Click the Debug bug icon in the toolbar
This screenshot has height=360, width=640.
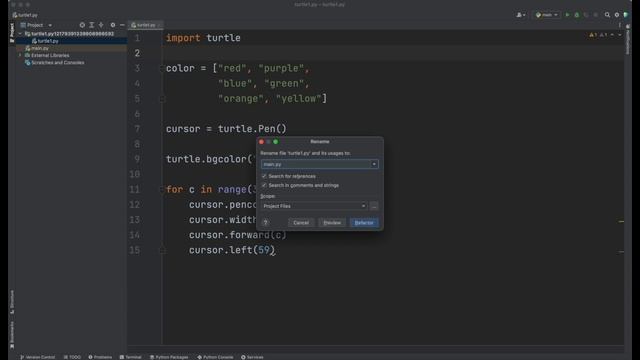tap(577, 15)
